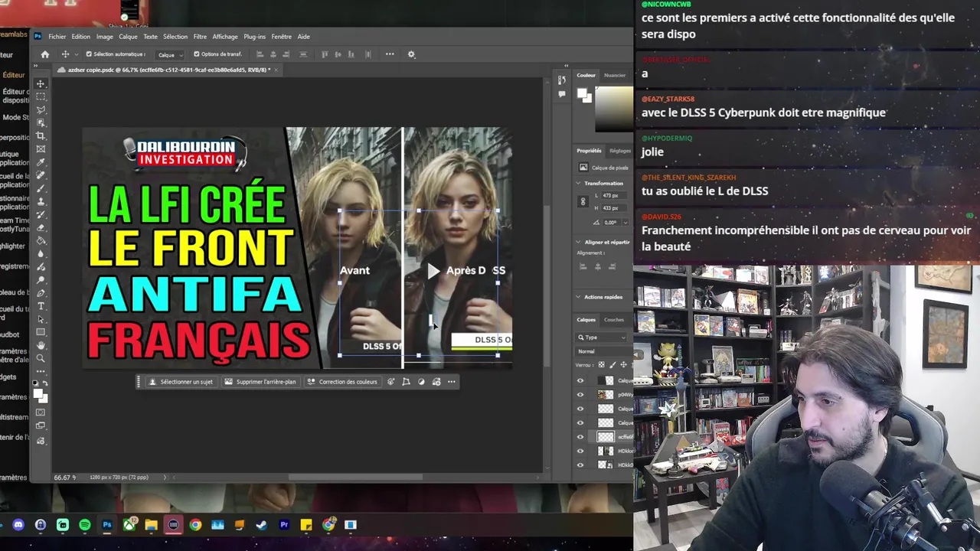980x551 pixels.
Task: Select the Horizontal Type tool
Action: point(41,306)
